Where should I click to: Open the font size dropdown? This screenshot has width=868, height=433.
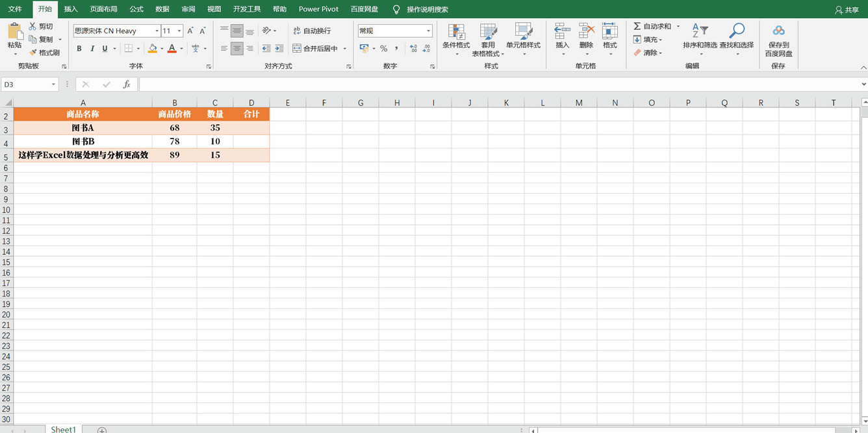(179, 31)
